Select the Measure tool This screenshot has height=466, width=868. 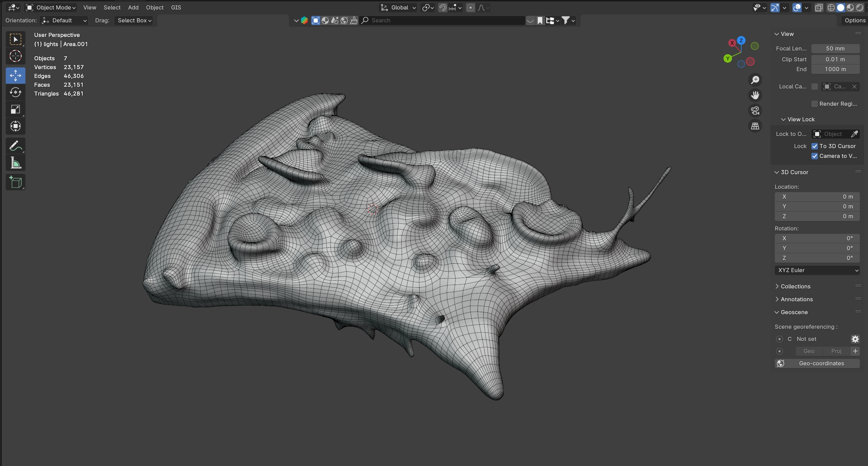(16, 163)
